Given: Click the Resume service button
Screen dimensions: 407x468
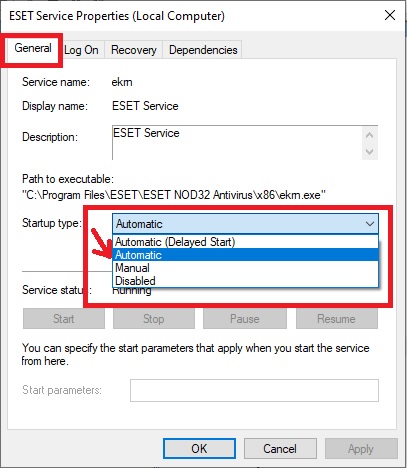Looking at the screenshot, I should coord(337,319).
